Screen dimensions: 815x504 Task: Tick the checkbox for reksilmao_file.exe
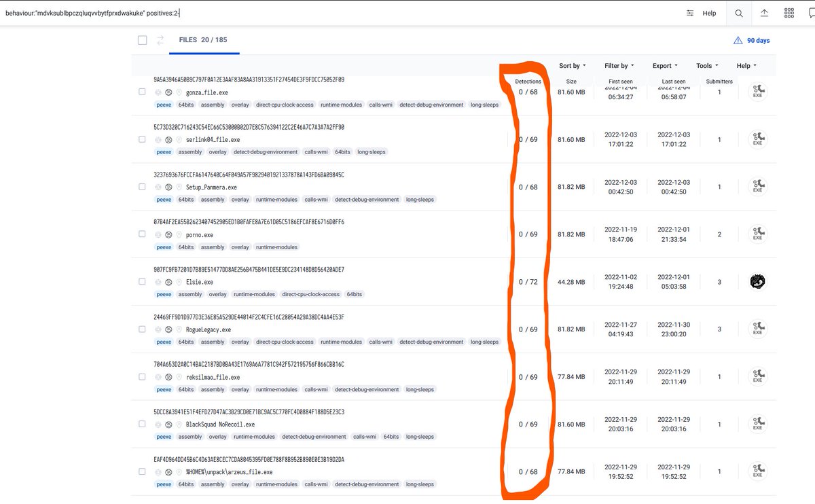click(142, 376)
